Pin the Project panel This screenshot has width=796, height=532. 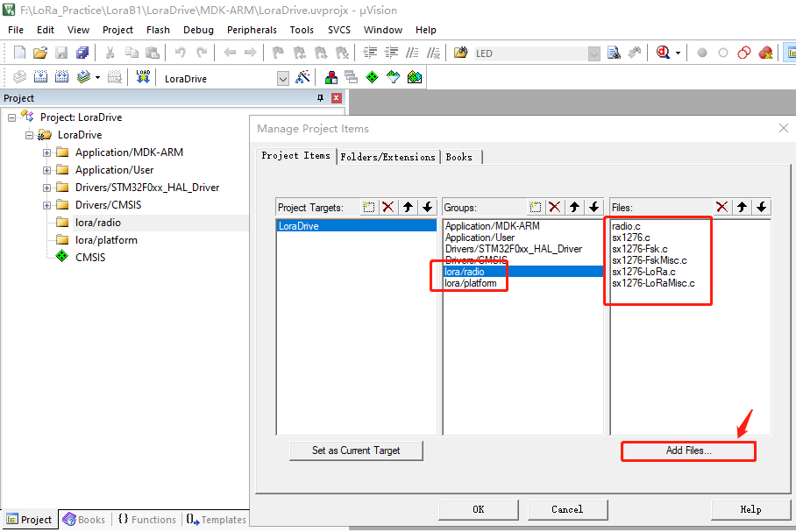click(x=320, y=98)
